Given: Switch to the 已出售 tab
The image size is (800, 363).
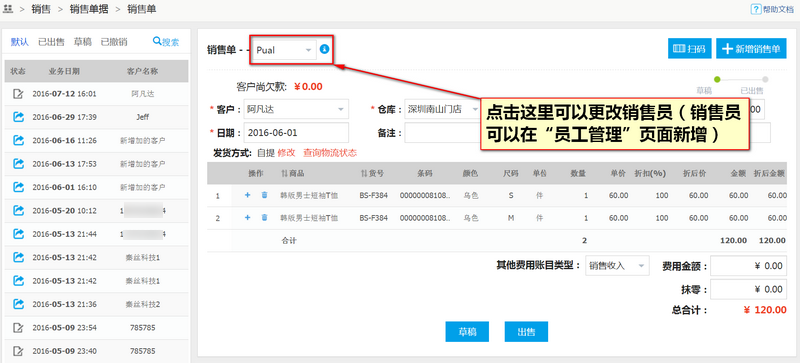Looking at the screenshot, I should [52, 42].
